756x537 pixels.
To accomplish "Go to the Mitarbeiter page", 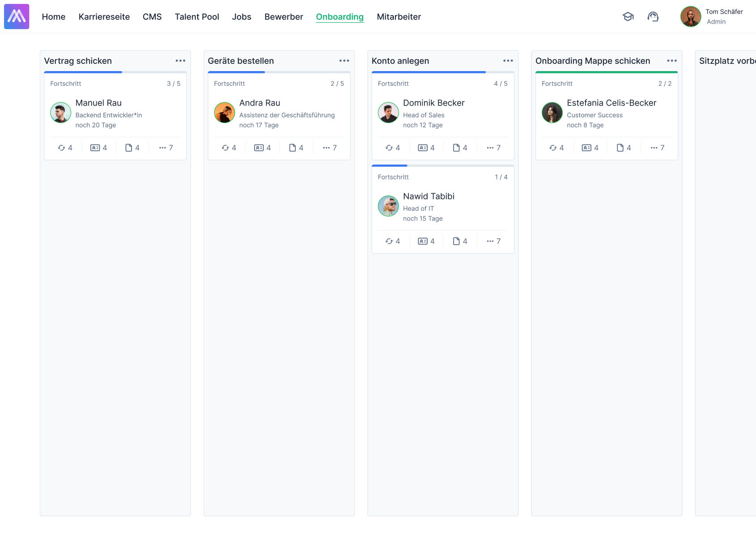I will pos(399,17).
